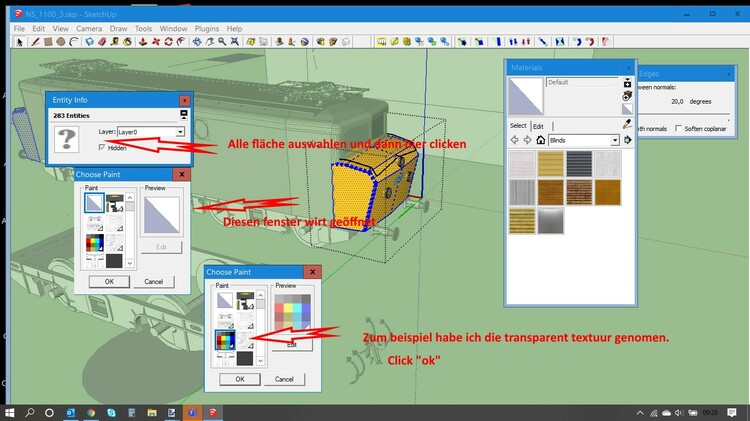Enable the Soften coplanar checkbox
This screenshot has width=750, height=421.
click(678, 128)
